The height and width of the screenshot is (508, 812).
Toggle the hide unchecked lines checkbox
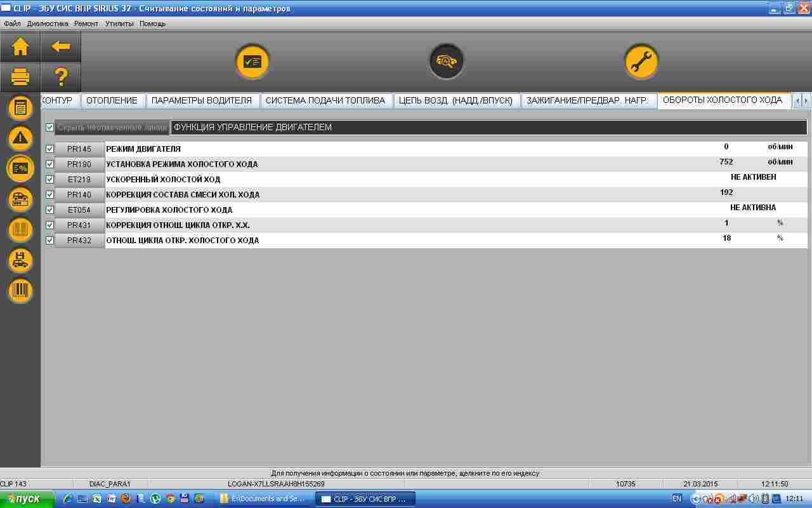pyautogui.click(x=50, y=128)
